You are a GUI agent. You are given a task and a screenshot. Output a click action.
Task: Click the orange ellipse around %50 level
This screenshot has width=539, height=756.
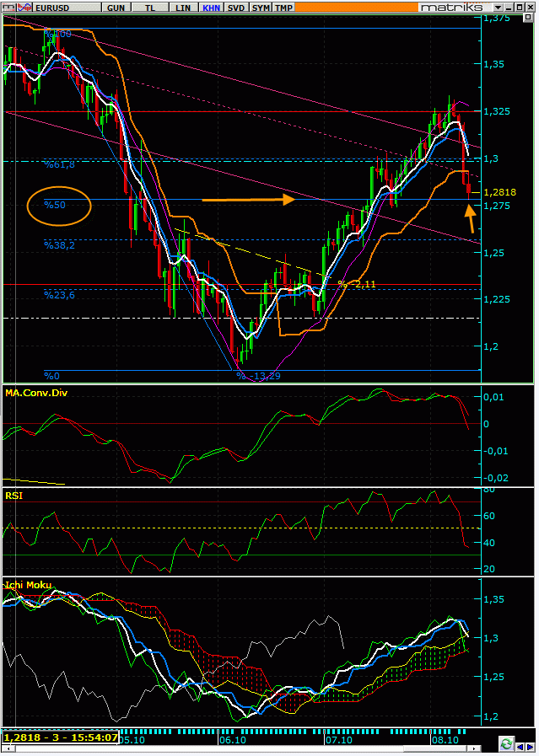point(59,205)
